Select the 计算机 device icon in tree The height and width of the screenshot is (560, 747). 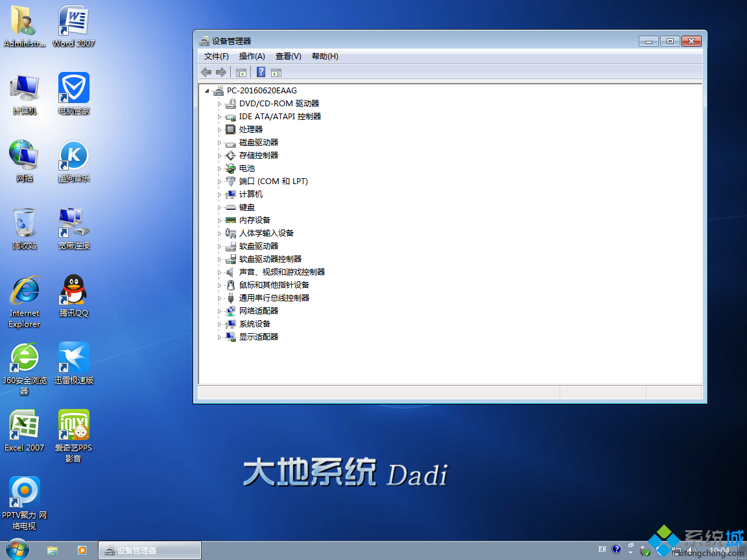coord(231,194)
